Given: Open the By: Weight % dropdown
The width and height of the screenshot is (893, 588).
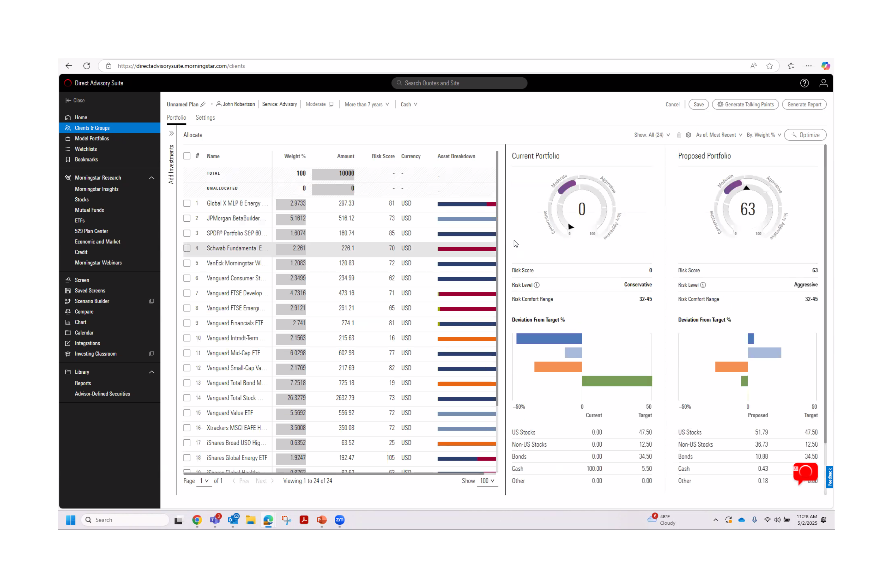Looking at the screenshot, I should point(763,135).
